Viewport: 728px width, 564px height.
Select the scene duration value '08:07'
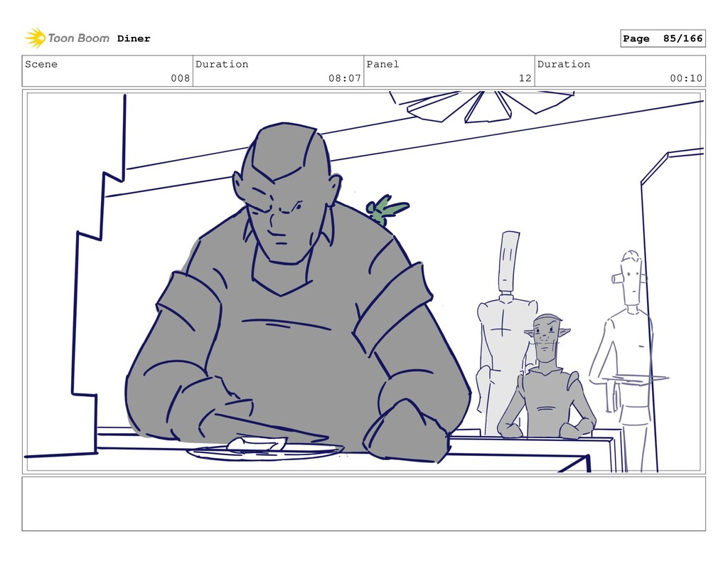tap(345, 78)
